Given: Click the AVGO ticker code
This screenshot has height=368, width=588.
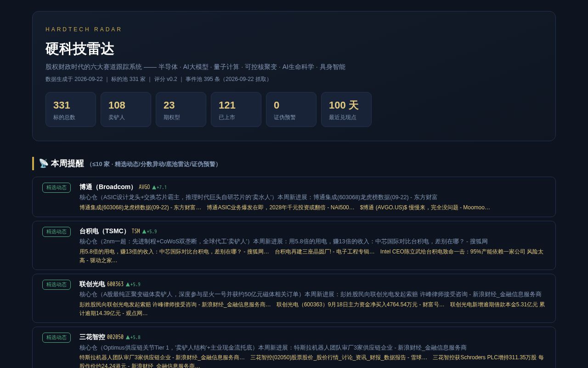Looking at the screenshot, I should [144, 188].
